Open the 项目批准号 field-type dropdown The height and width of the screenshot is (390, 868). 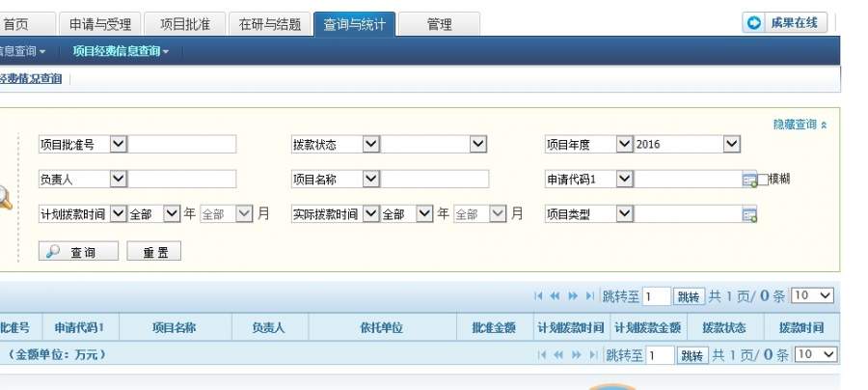[x=119, y=144]
